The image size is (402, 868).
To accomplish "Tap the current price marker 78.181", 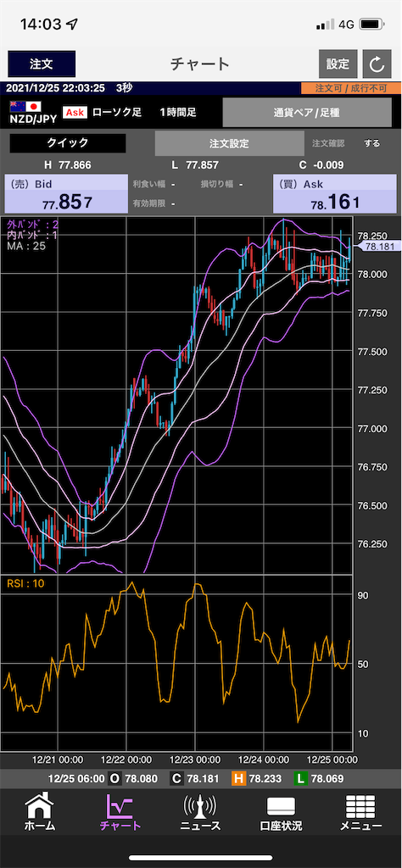I will pos(380,247).
